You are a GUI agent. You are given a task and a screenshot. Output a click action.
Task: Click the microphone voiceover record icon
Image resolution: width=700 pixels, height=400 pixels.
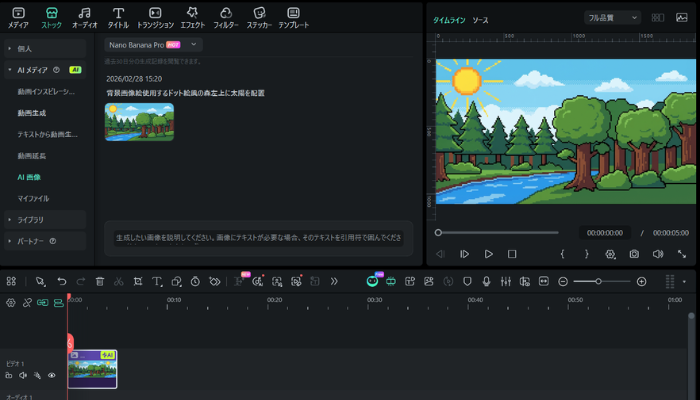pos(486,282)
